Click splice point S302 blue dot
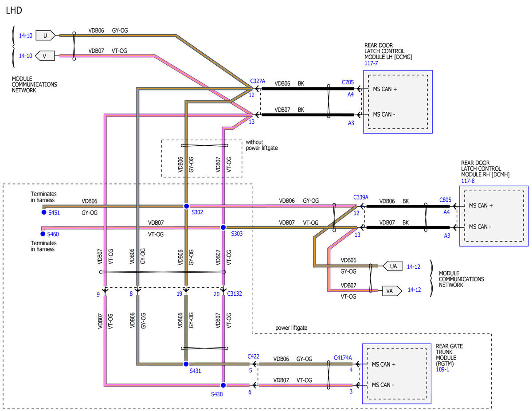This screenshot has width=532, height=411. pos(187,206)
